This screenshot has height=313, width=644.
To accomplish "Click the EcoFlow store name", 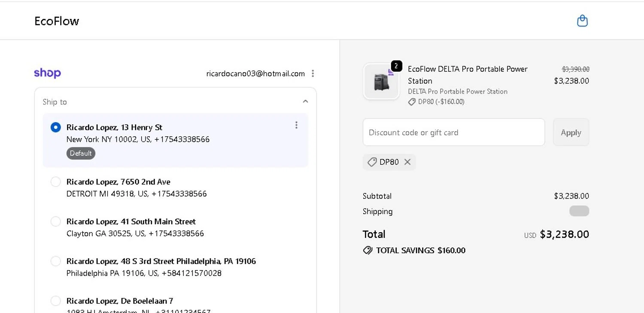I will point(57,21).
